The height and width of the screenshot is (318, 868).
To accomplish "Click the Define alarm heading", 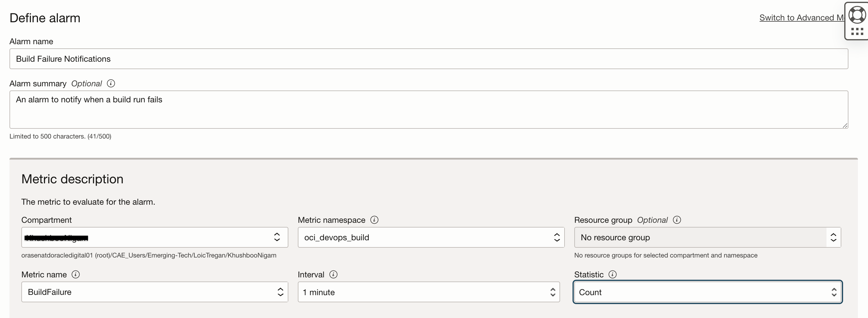I will pyautogui.click(x=45, y=18).
